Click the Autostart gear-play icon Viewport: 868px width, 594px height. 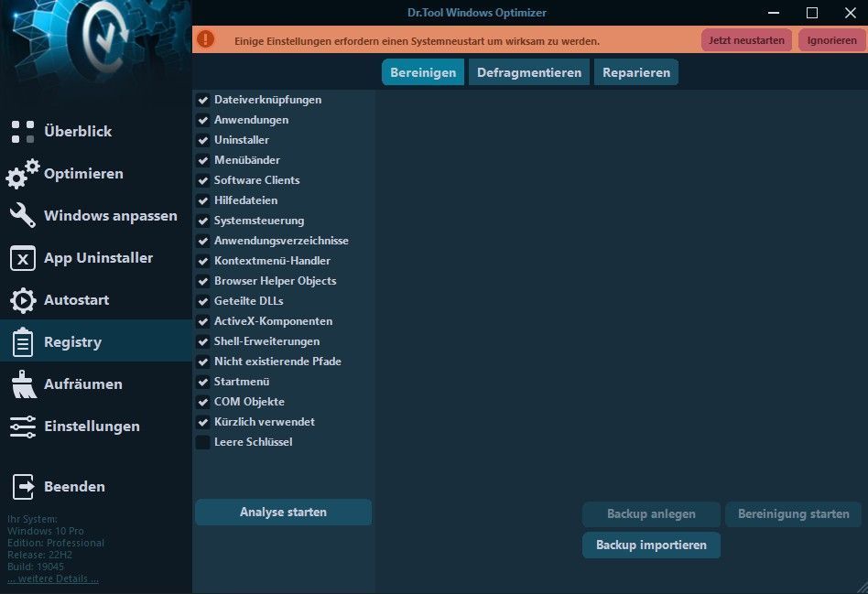(23, 300)
